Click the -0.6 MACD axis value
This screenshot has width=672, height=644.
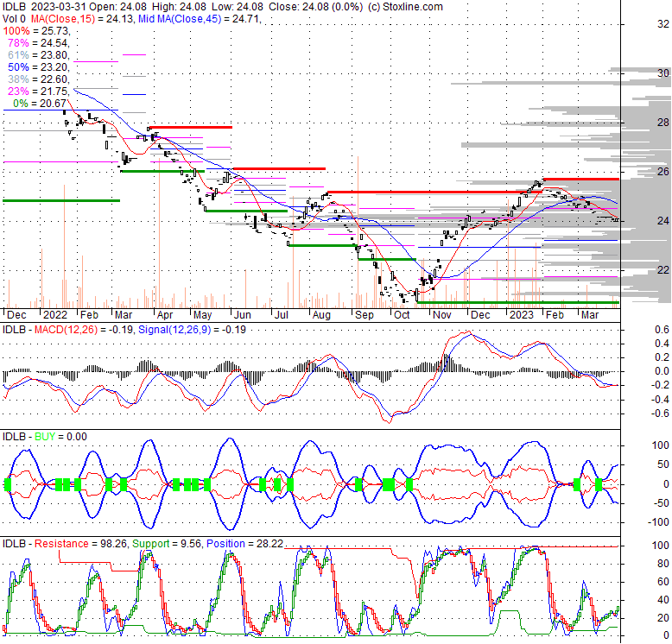point(661,414)
